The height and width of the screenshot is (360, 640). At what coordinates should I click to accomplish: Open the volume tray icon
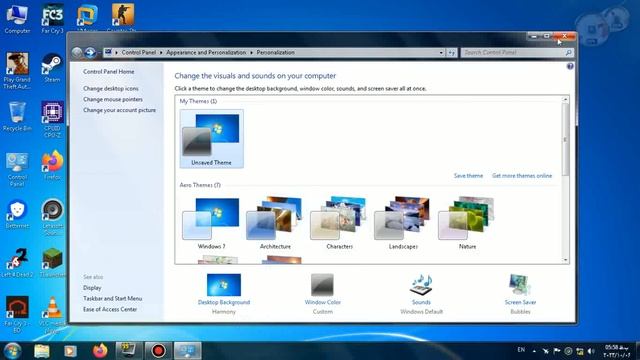tap(591, 351)
